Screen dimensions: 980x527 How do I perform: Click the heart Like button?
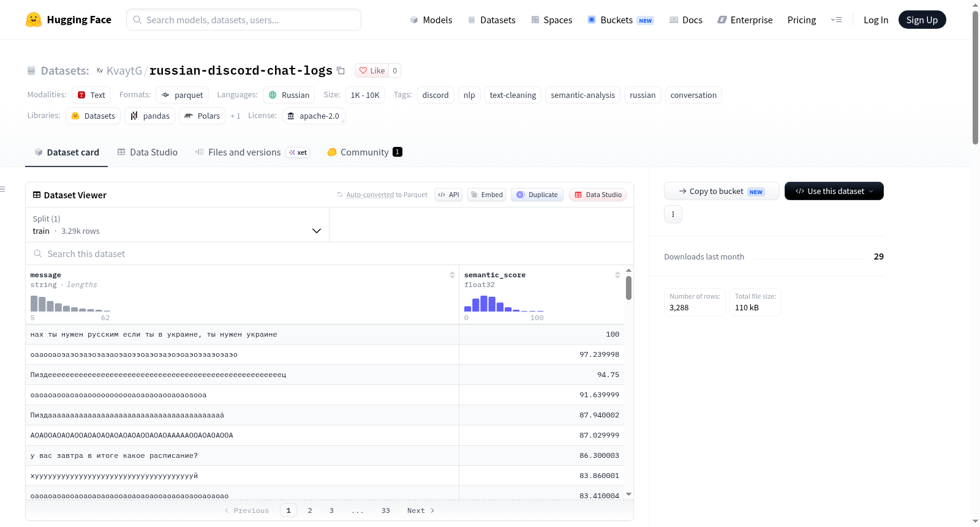click(372, 70)
